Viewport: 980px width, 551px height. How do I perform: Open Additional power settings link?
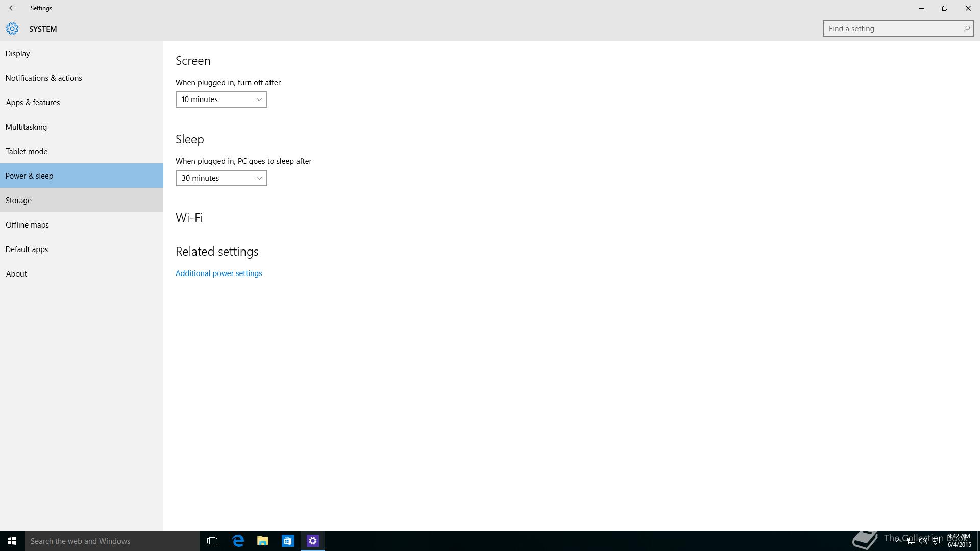(x=218, y=273)
